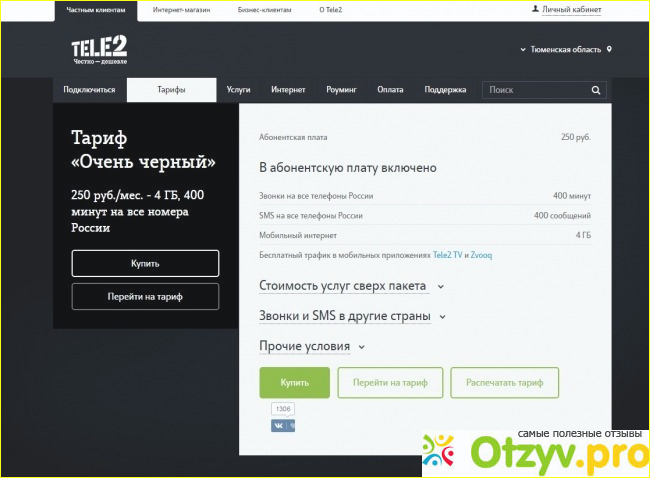
Task: Select the Тарифы menu item
Action: [171, 90]
